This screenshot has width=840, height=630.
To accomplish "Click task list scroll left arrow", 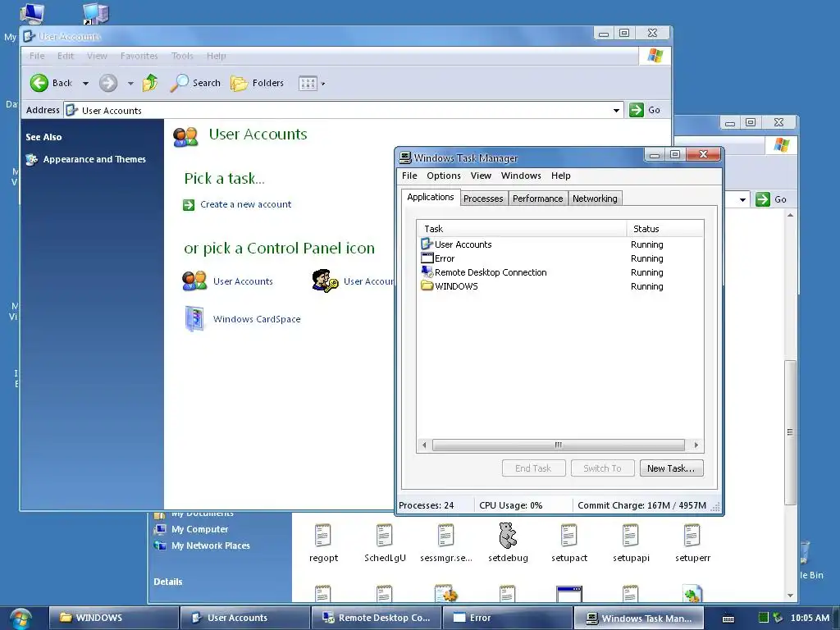I will (x=424, y=445).
